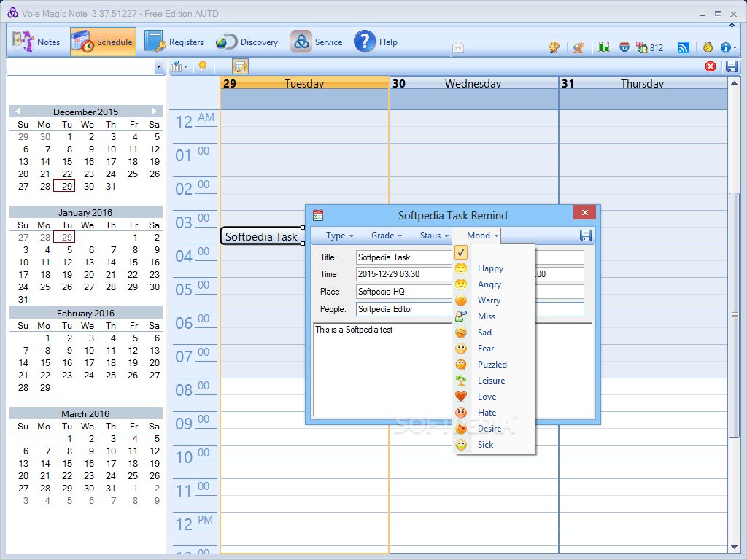Choose the Warry mood

pyautogui.click(x=493, y=300)
